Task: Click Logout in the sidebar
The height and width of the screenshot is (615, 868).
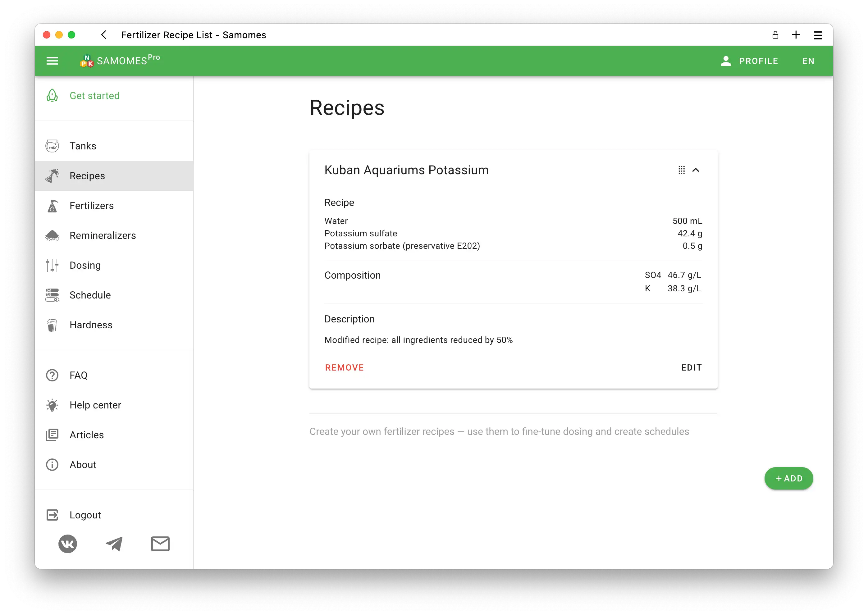Action: pos(85,515)
